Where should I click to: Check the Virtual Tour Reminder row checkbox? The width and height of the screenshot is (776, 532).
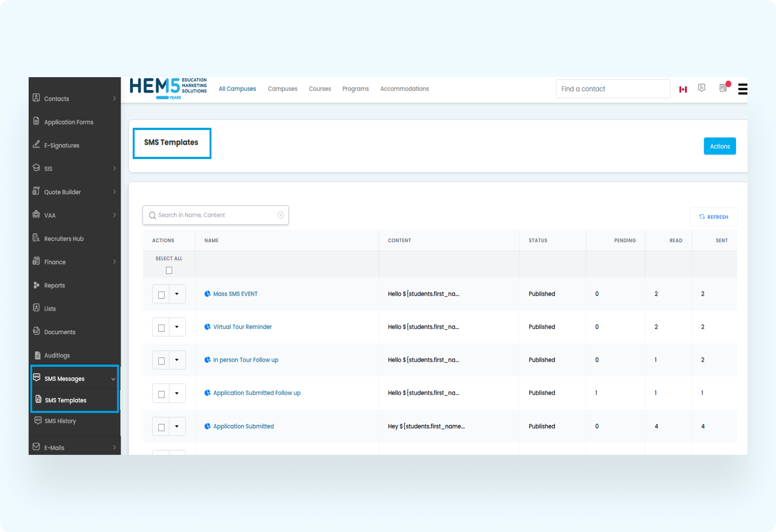[161, 328]
